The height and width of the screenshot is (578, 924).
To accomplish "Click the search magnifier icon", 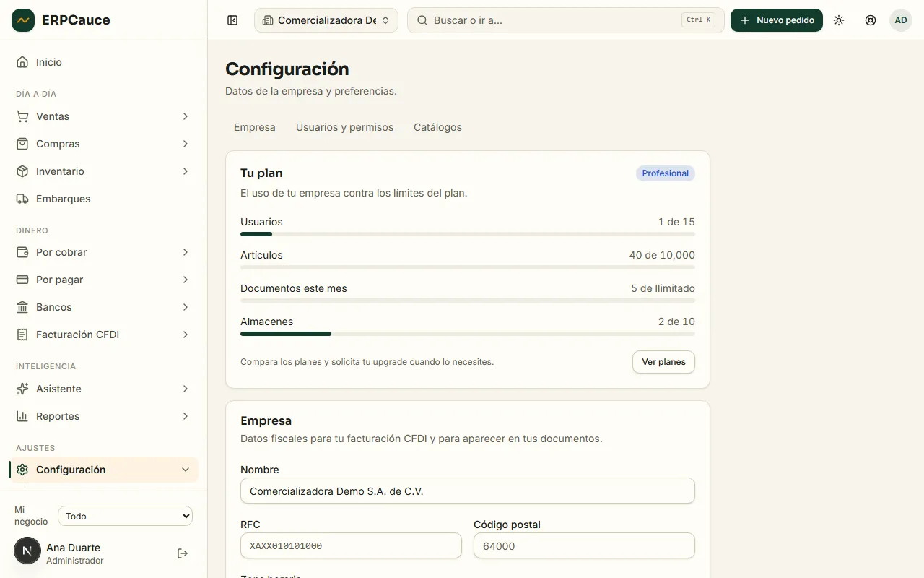I will coord(423,20).
